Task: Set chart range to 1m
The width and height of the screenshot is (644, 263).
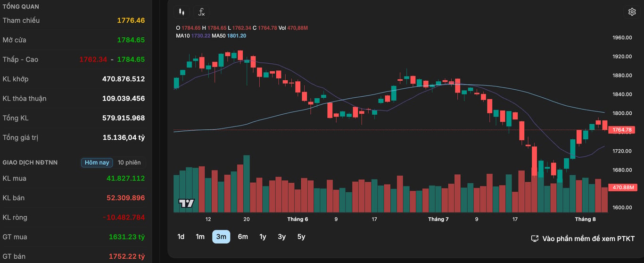Action: (200, 237)
